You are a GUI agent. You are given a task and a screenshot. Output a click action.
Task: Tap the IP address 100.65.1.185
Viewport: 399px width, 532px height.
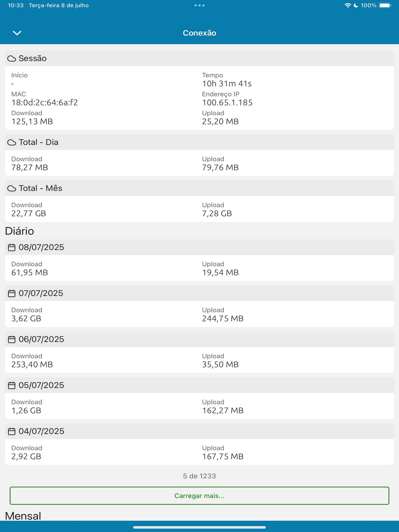227,102
